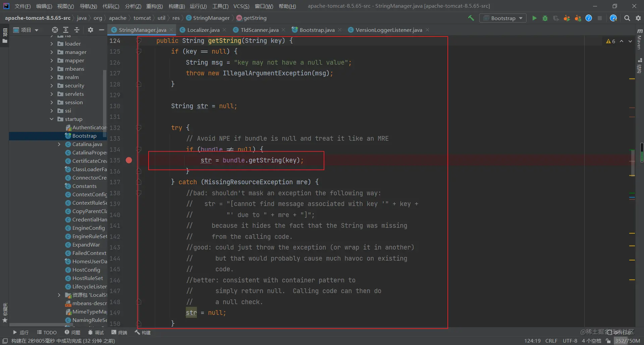Expand the security folder
644x345 pixels.
(x=52, y=85)
